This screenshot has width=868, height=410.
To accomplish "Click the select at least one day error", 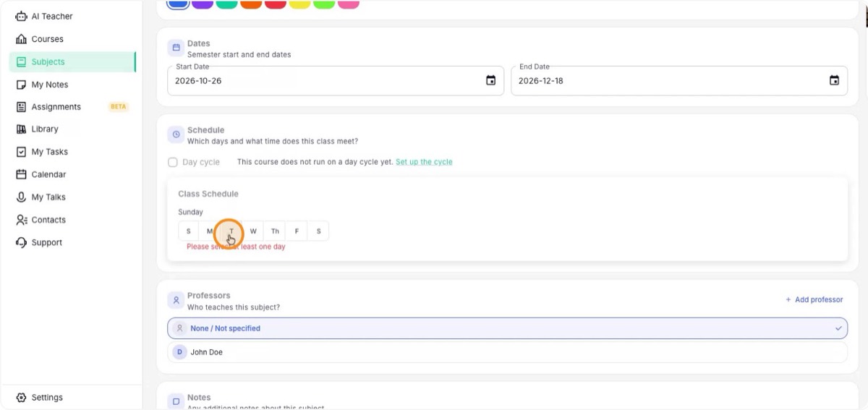I will click(236, 247).
